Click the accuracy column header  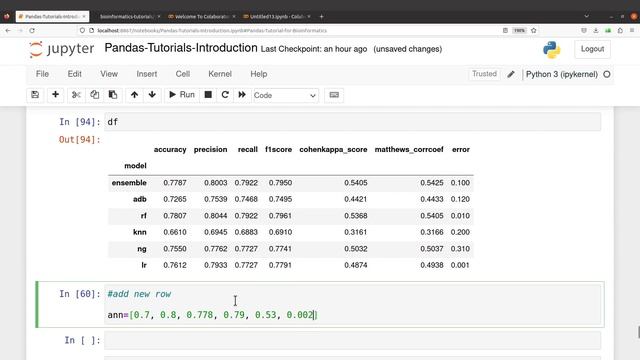pos(170,149)
